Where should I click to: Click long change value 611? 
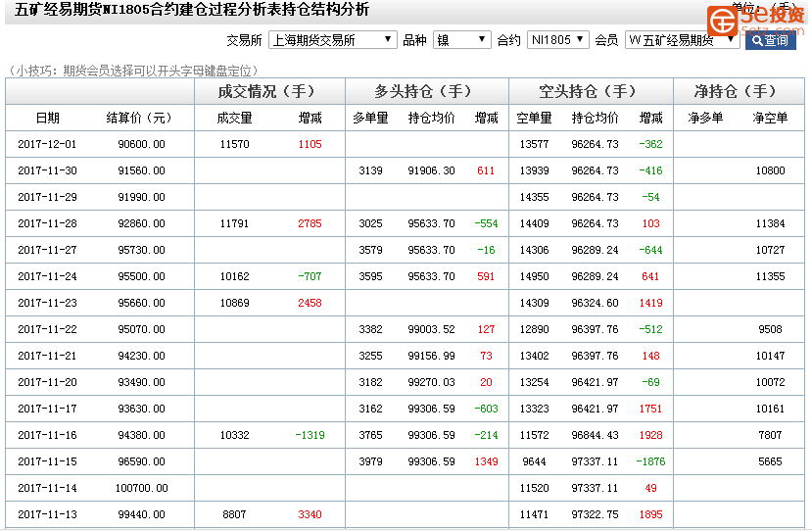(x=486, y=170)
